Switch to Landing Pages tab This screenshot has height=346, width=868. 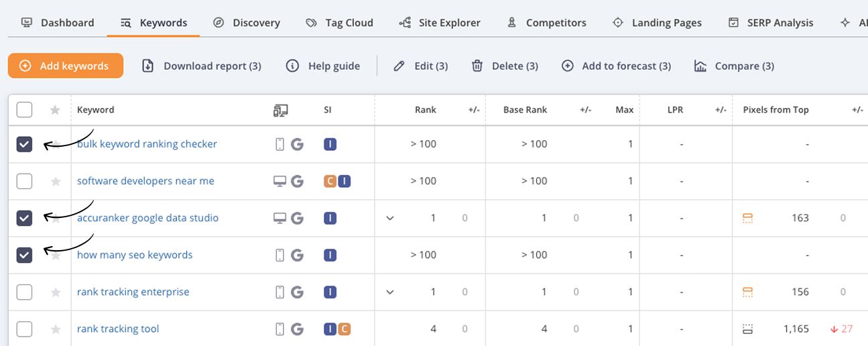pyautogui.click(x=657, y=22)
